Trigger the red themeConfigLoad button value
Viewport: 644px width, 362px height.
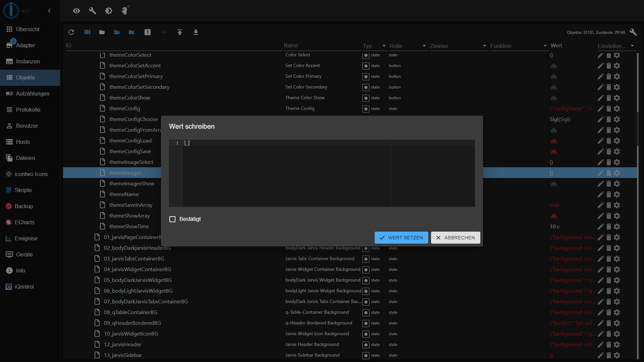(554, 141)
